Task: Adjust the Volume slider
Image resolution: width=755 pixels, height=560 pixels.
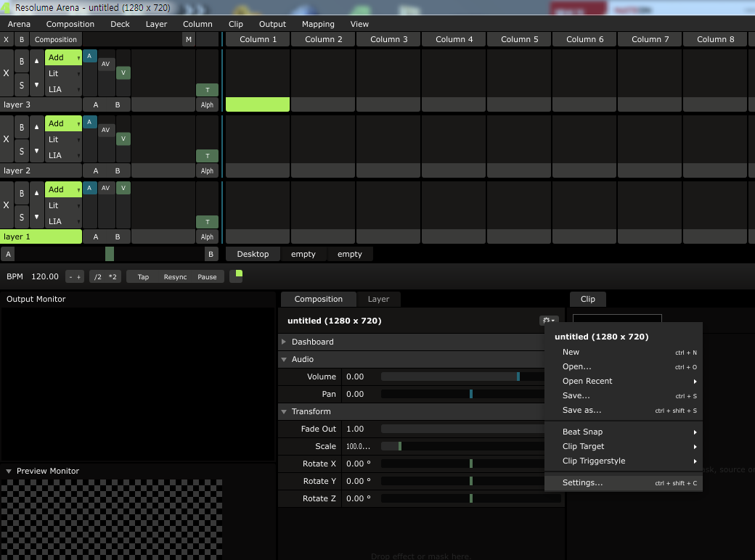Action: [x=462, y=376]
